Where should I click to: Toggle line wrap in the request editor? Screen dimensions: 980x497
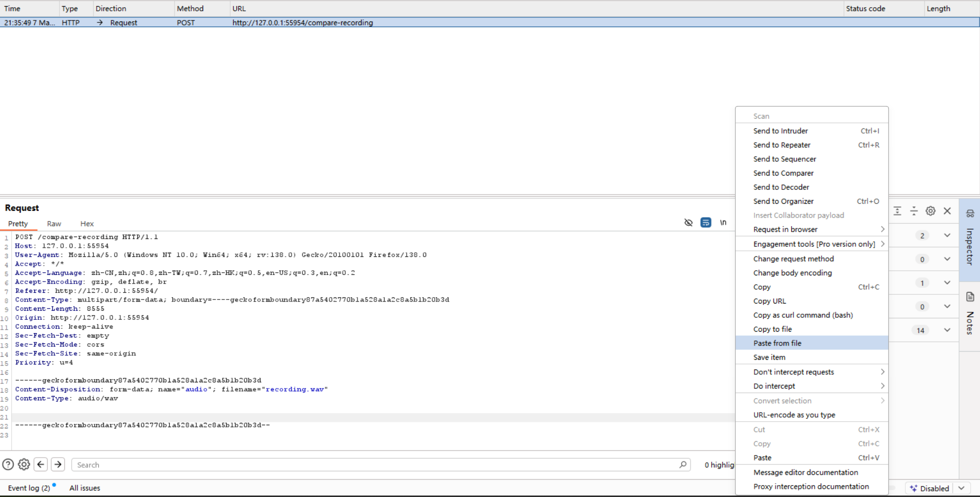pyautogui.click(x=706, y=223)
